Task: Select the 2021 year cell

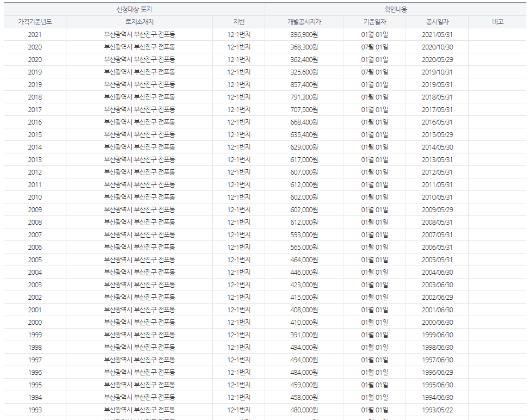Action: (x=35, y=35)
